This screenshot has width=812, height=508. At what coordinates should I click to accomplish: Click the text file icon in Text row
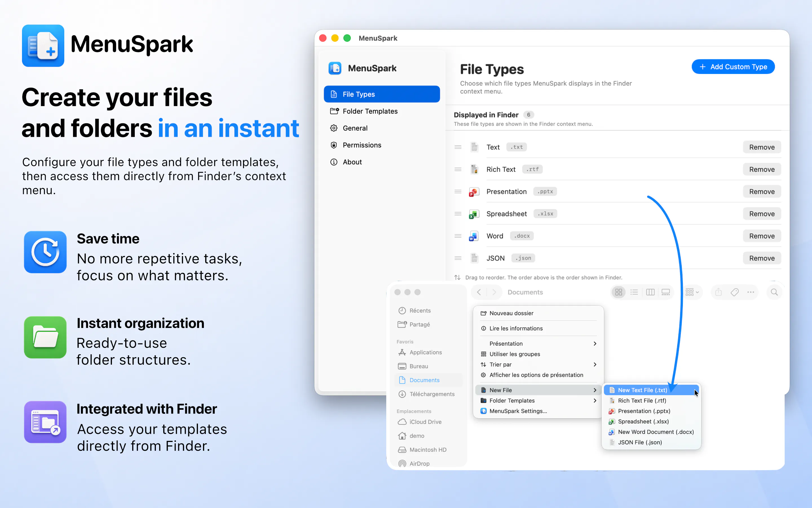click(x=474, y=147)
